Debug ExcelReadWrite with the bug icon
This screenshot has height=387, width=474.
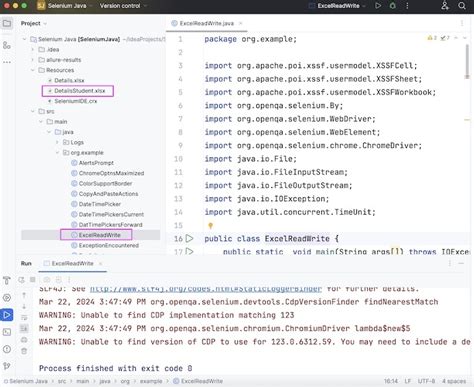tap(393, 6)
